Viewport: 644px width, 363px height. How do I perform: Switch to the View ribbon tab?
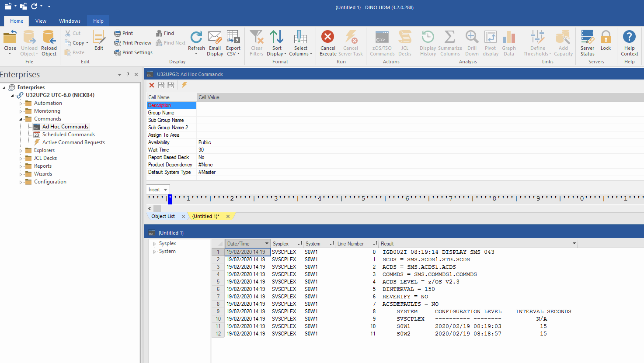[41, 21]
